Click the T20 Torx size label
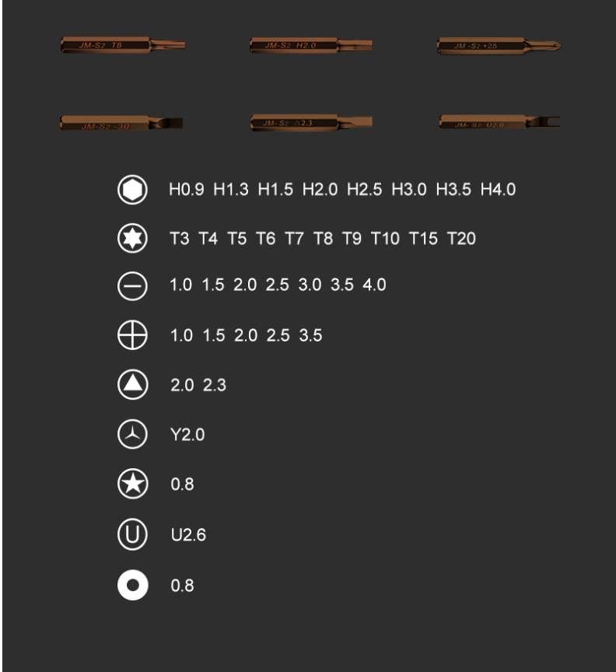 [461, 238]
